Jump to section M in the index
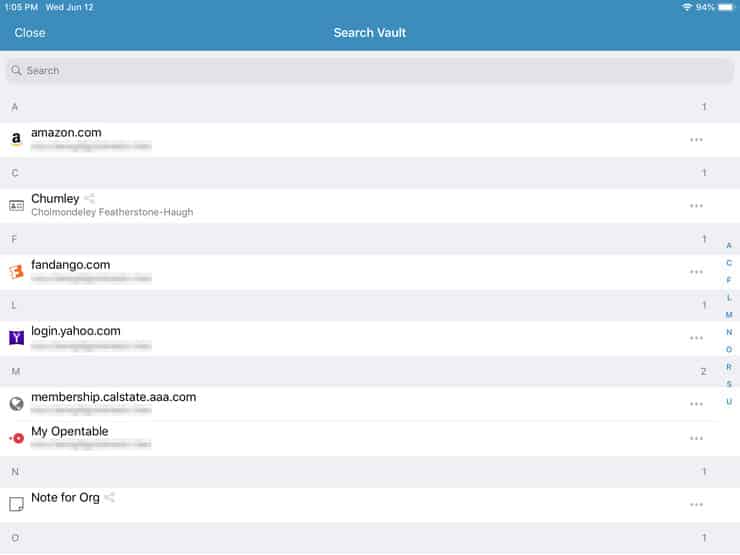740x555 pixels. [x=729, y=315]
